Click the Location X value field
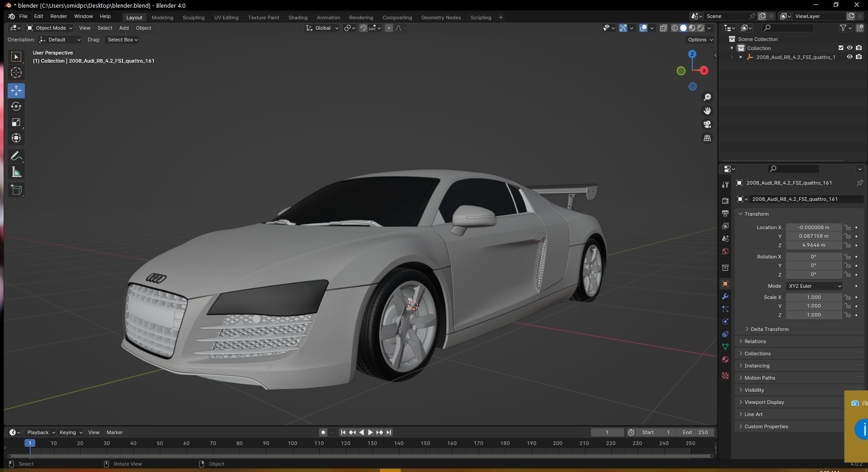The image size is (868, 472). tap(814, 227)
